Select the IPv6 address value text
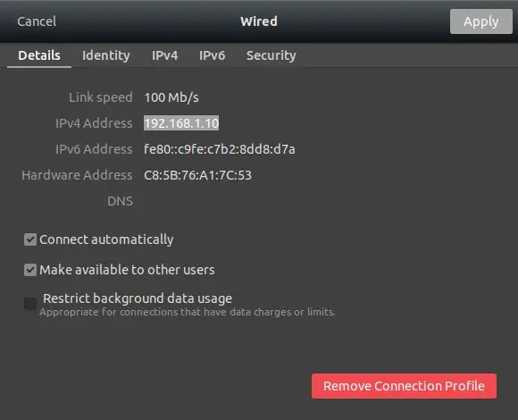 [x=220, y=149]
